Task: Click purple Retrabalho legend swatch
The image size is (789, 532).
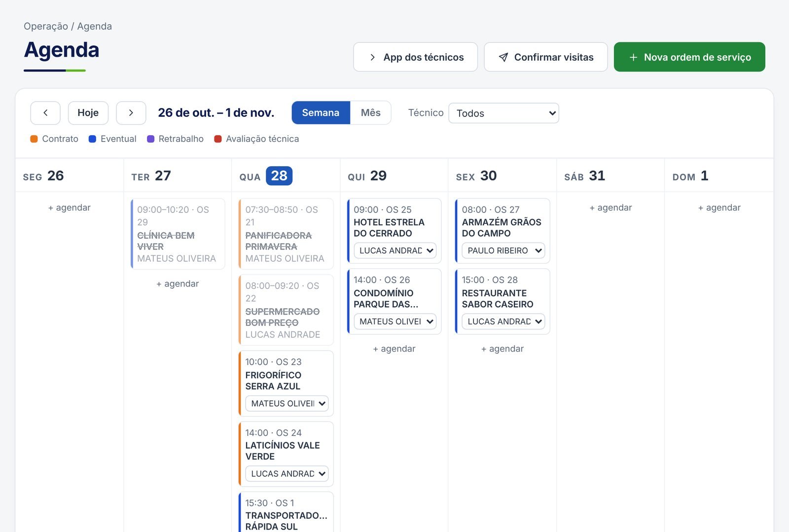Action: 151,139
